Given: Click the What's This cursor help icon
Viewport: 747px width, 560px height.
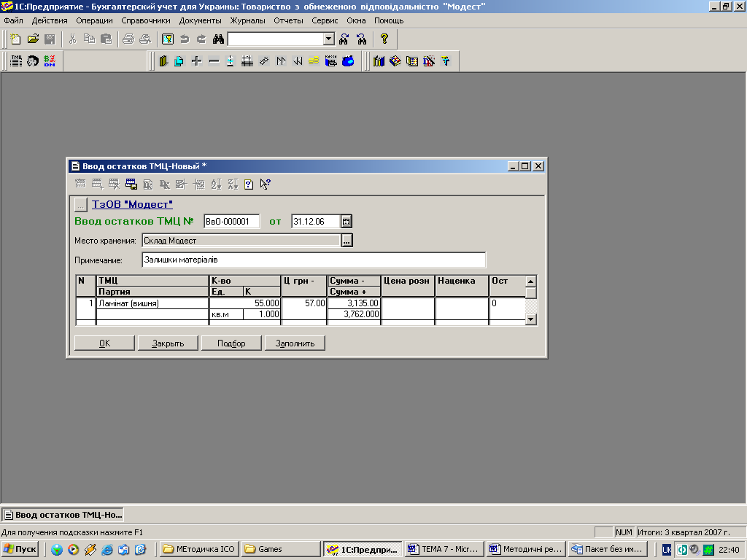Looking at the screenshot, I should click(266, 184).
